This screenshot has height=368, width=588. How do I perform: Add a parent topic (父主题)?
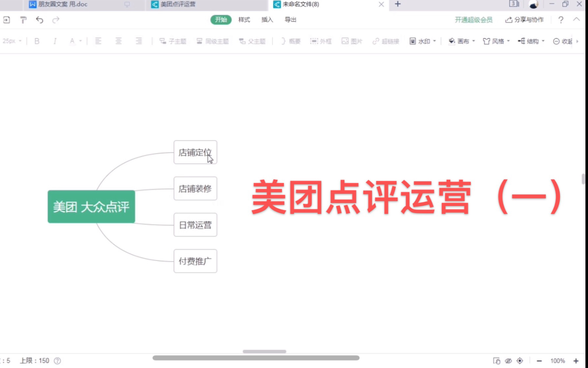(x=252, y=41)
